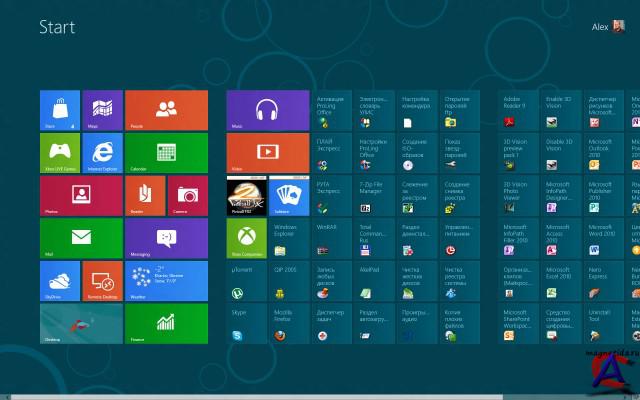Open the ПЛАЙ Экспресс tile
This screenshot has width=640, height=400.
coord(332,153)
